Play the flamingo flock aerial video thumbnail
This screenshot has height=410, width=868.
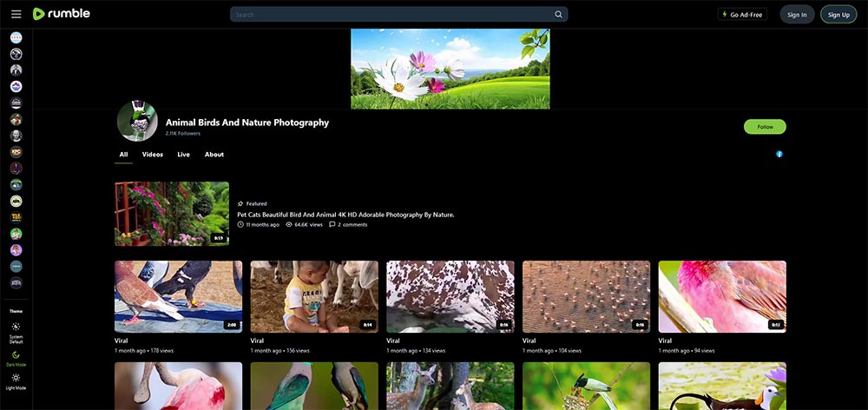click(x=586, y=296)
